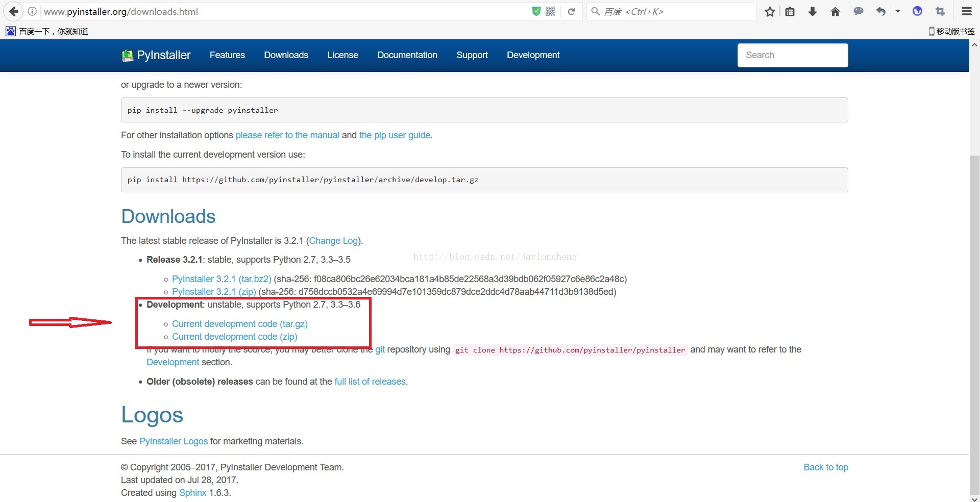
Task: Reload the page with the refresh icon
Action: [571, 12]
